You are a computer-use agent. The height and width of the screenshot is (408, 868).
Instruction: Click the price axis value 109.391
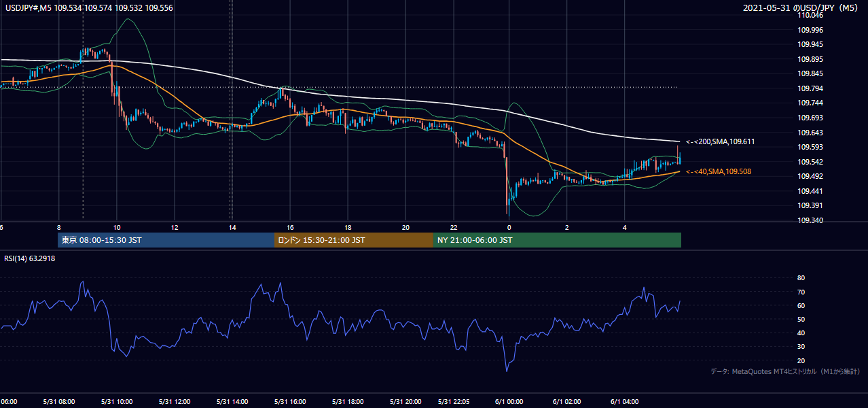[x=812, y=205]
